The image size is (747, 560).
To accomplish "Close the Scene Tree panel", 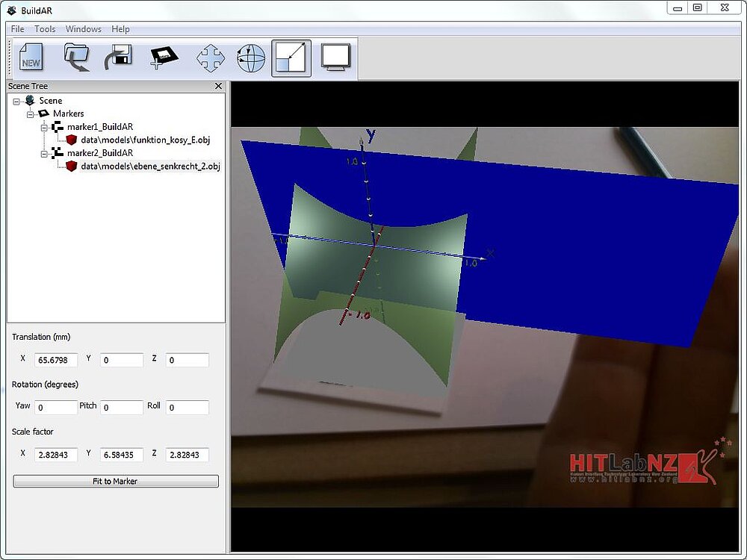I will (218, 87).
